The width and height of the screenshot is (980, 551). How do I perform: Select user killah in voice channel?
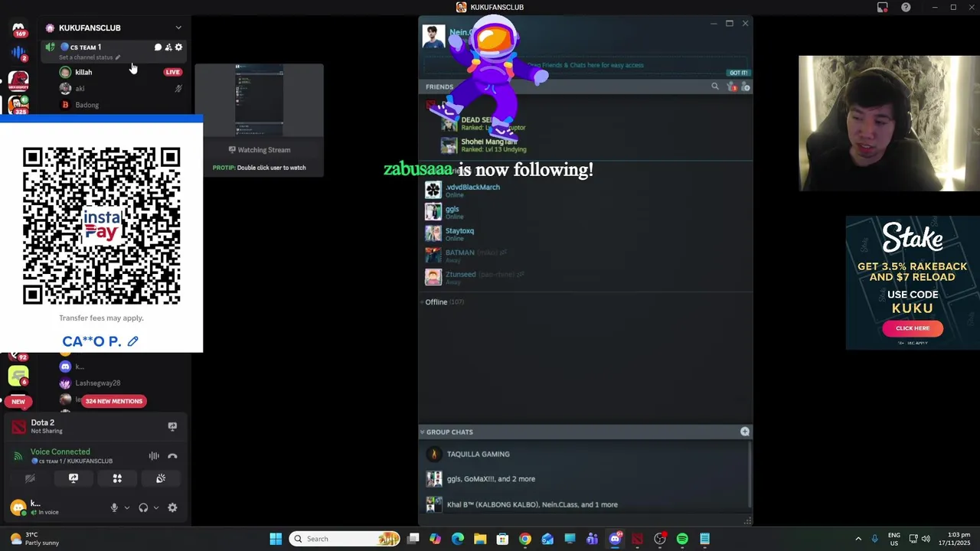(83, 72)
